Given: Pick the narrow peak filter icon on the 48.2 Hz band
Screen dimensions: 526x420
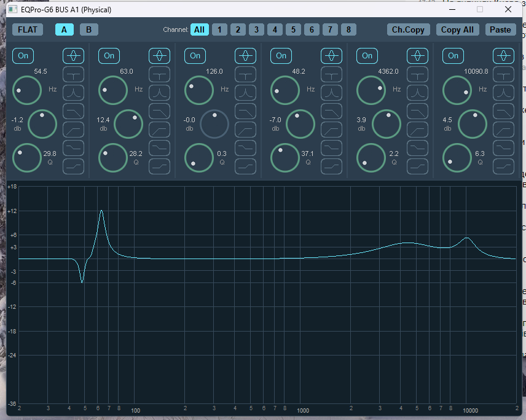Looking at the screenshot, I should [331, 93].
